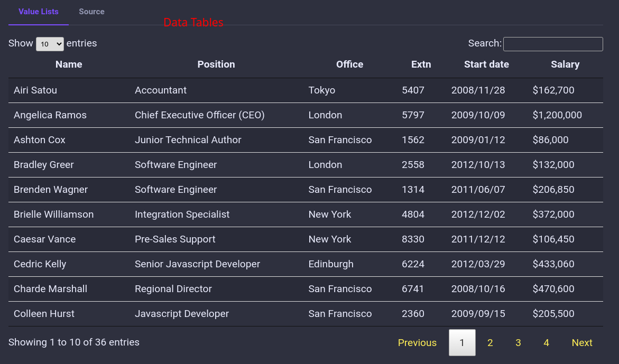
Task: Click the Next pagination link
Action: point(582,343)
